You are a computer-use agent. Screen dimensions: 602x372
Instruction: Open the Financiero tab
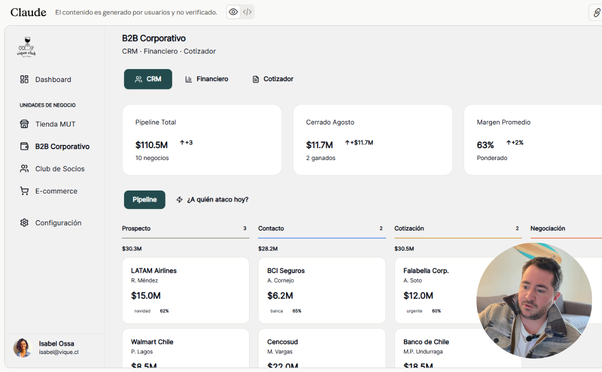point(207,79)
